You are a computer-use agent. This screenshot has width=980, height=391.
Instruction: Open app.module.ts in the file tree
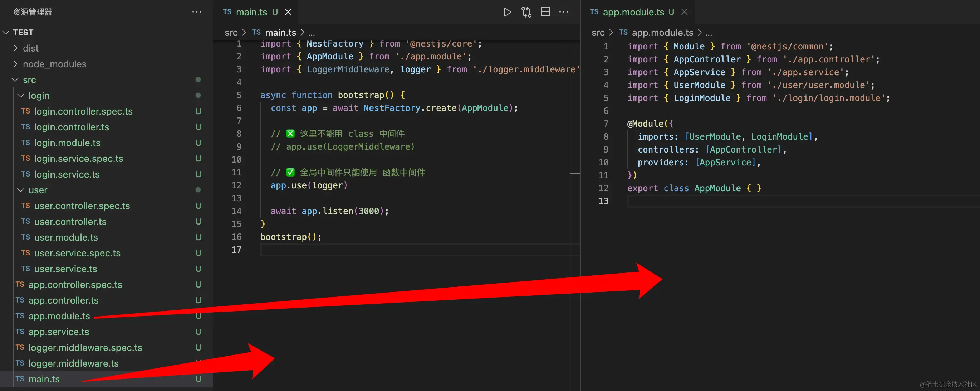[x=59, y=316]
